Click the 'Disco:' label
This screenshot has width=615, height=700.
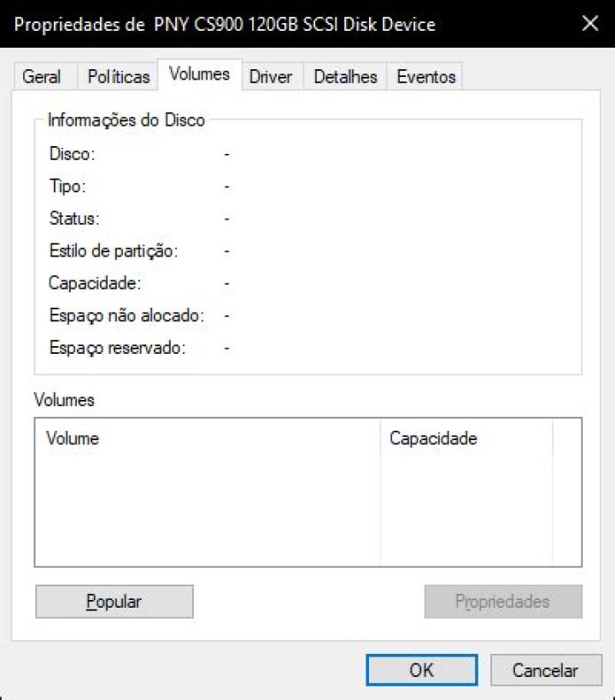pyautogui.click(x=72, y=154)
